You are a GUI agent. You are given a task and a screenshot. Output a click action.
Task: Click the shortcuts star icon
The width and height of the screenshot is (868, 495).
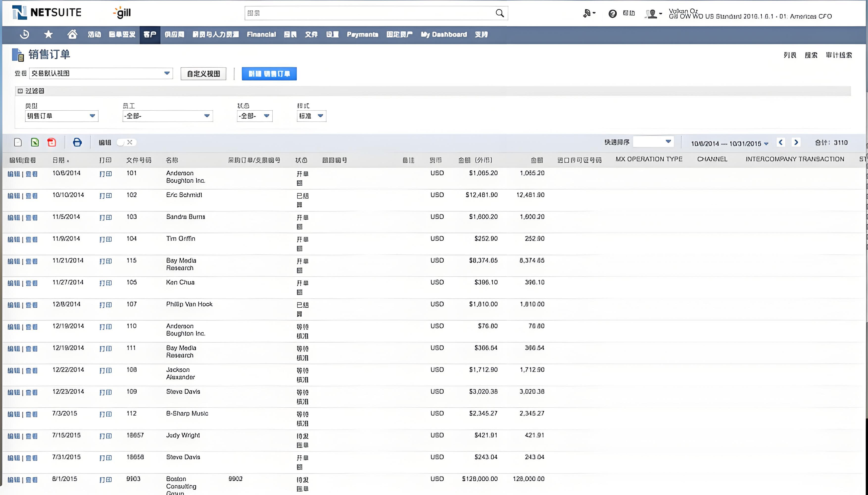pyautogui.click(x=48, y=34)
